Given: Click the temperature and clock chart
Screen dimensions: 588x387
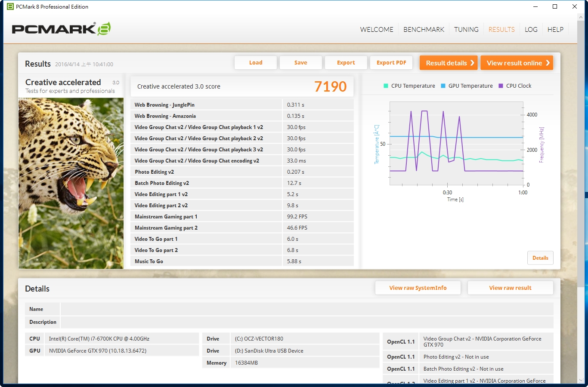Looking at the screenshot, I should tap(456, 143).
